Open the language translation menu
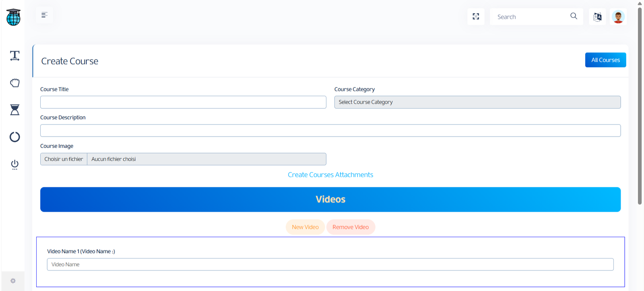 click(598, 17)
